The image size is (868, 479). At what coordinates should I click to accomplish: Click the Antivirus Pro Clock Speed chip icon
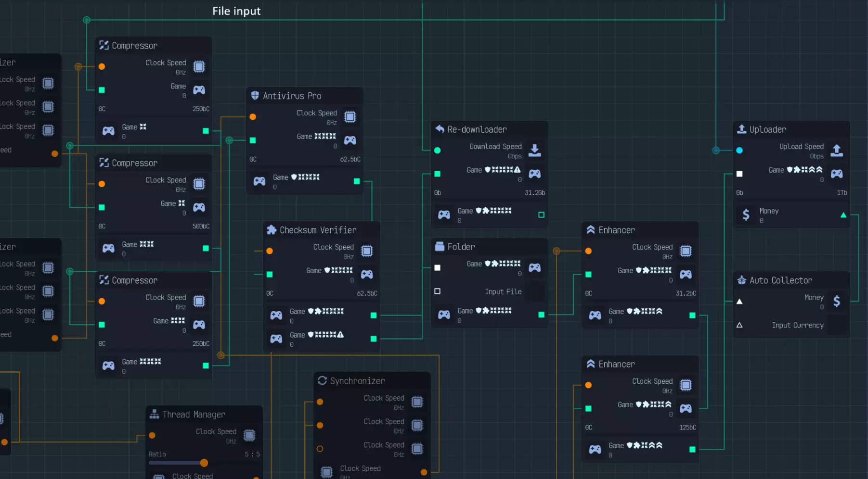(x=350, y=117)
